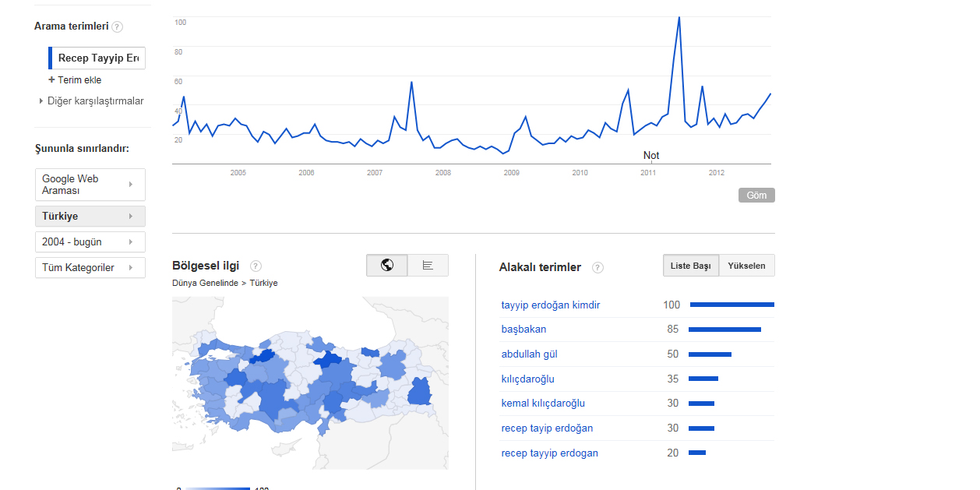Viewport: 980px width, 490px height.
Task: Click the arrow in Google Web Araması filter
Action: coord(130,185)
